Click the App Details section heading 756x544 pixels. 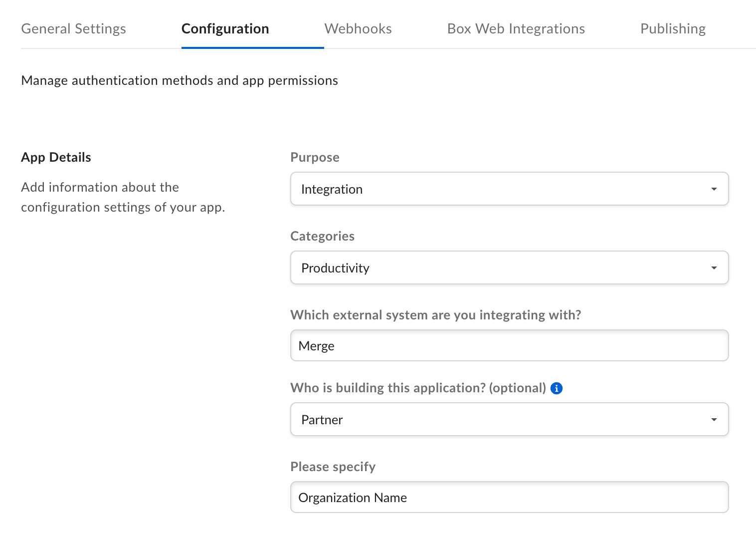(56, 158)
